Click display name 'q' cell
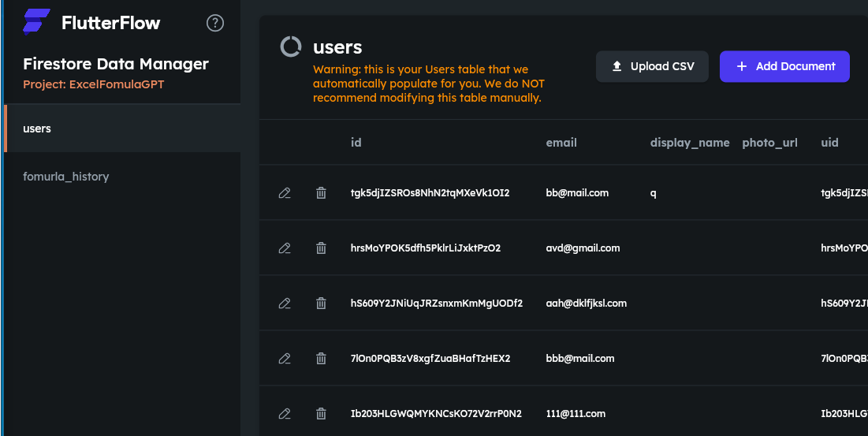The image size is (868, 436). tap(654, 194)
